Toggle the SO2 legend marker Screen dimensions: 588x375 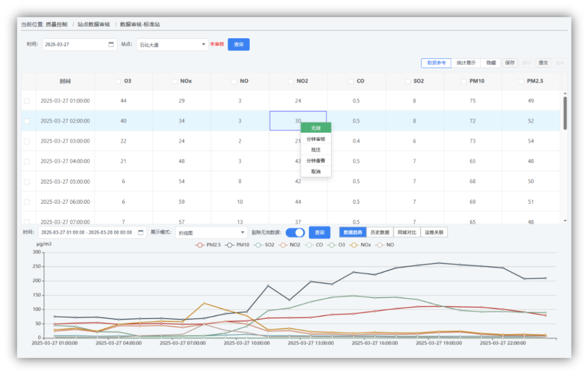click(258, 245)
